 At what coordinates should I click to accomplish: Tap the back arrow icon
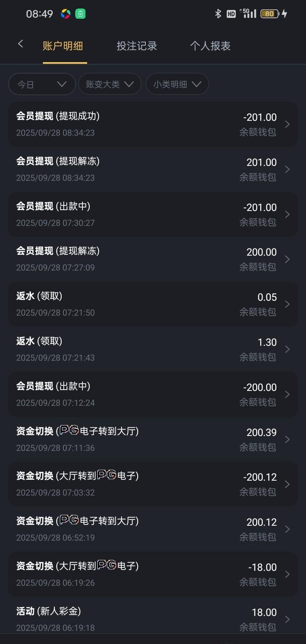tap(20, 44)
